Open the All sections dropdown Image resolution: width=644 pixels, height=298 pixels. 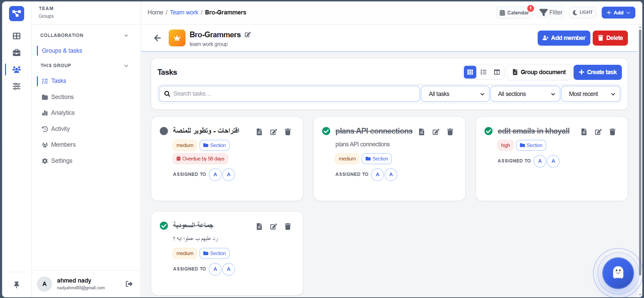click(526, 94)
